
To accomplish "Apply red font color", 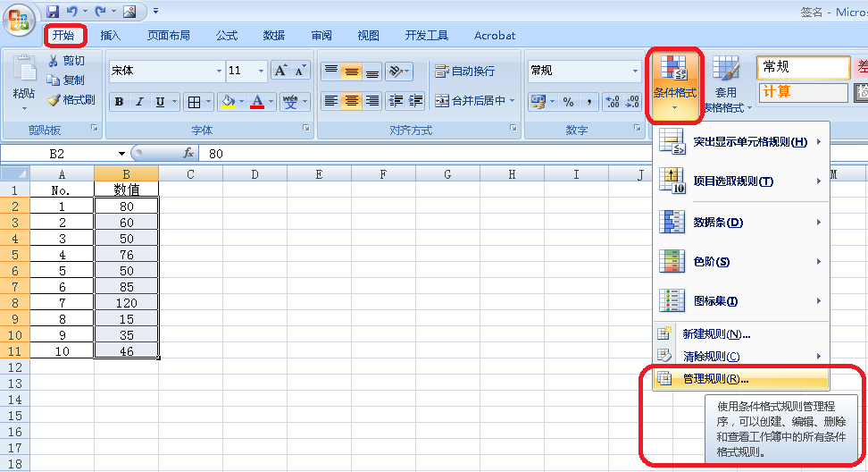I will coord(257,102).
